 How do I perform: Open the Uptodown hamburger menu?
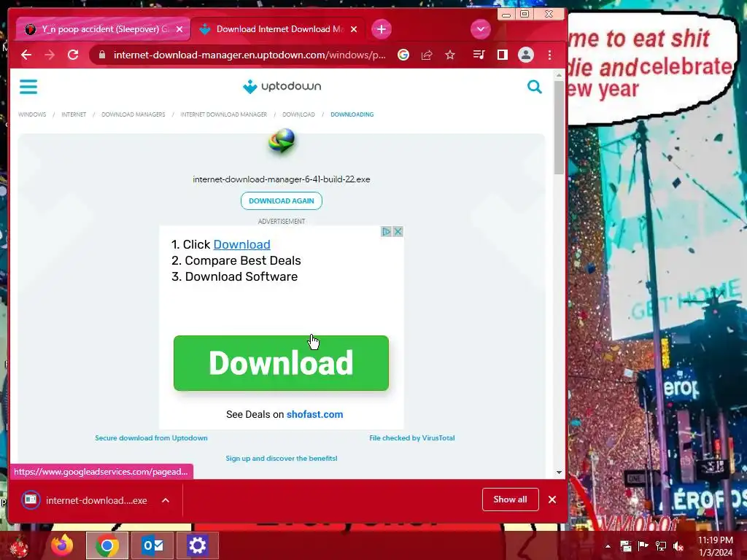(x=28, y=87)
